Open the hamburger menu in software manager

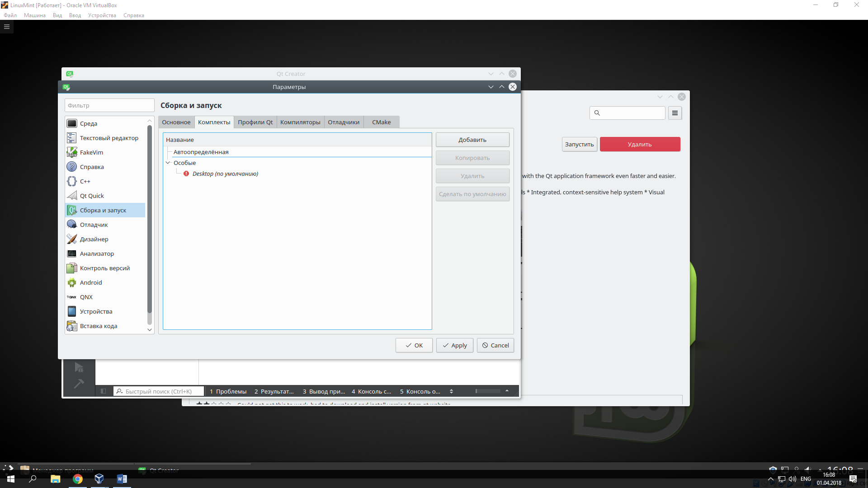(x=675, y=113)
